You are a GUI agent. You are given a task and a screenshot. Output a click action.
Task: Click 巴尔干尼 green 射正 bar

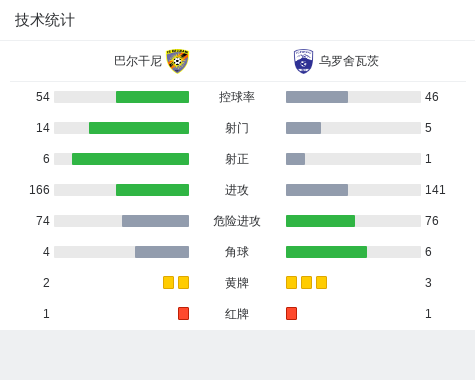130,159
